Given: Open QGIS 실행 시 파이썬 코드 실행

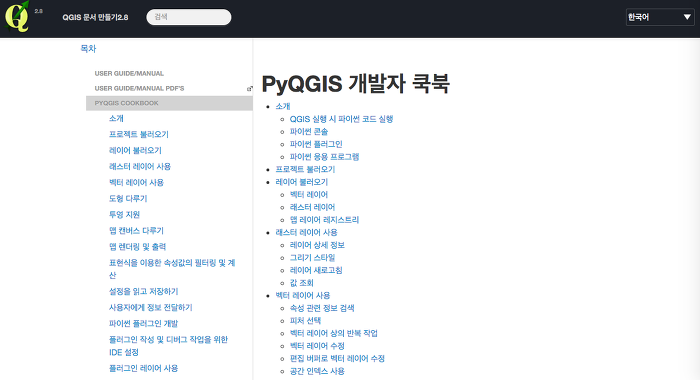Looking at the screenshot, I should 342,119.
